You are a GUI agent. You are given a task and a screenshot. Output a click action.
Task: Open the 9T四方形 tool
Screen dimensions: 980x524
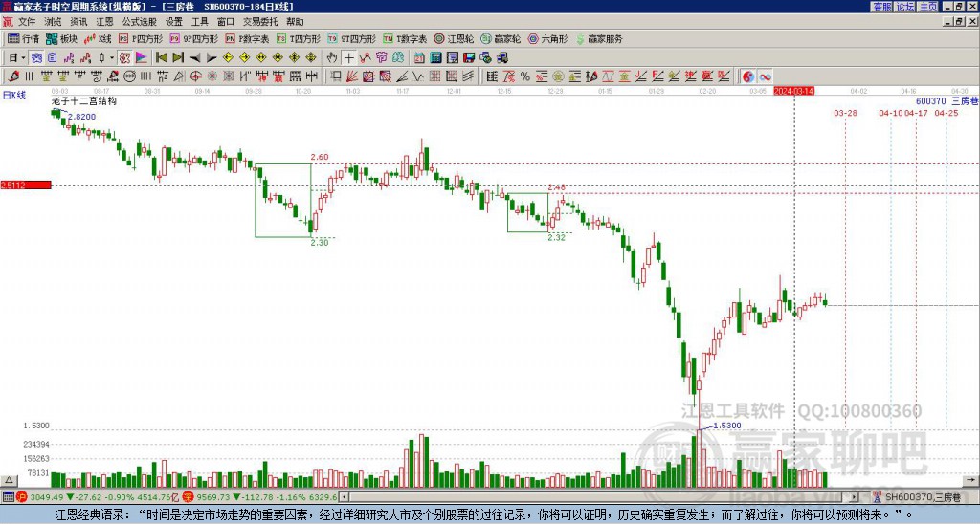352,38
